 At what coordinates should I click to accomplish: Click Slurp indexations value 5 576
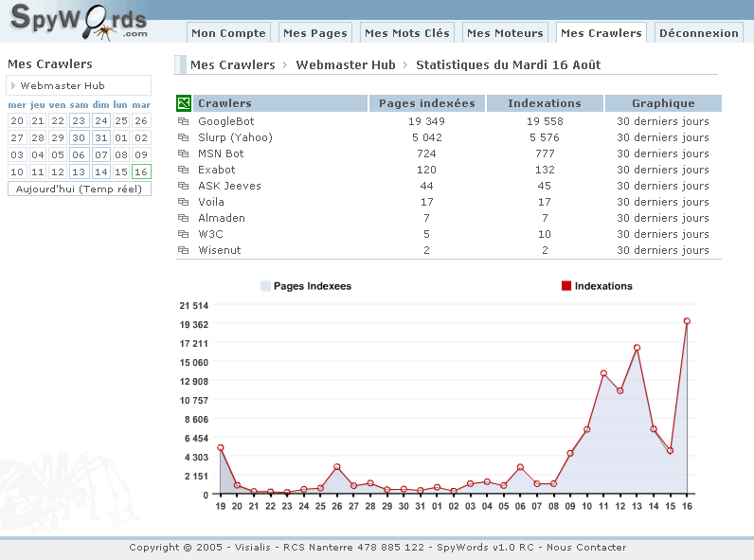point(545,137)
